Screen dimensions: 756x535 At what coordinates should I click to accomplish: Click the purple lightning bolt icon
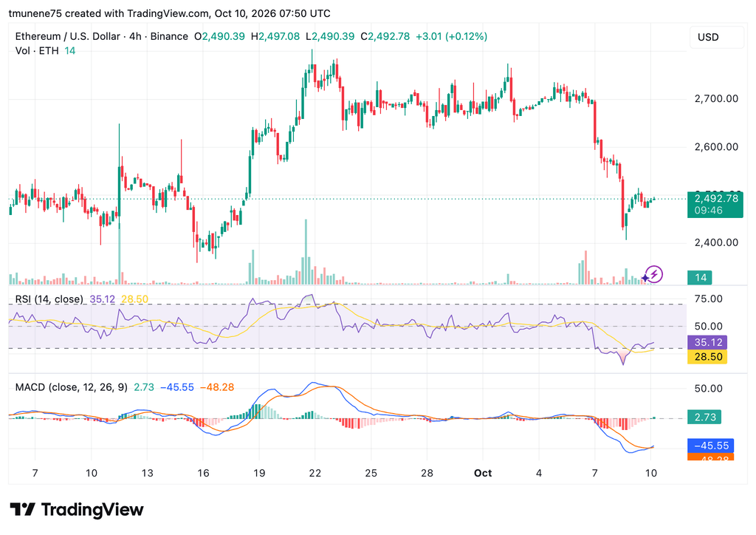(654, 275)
